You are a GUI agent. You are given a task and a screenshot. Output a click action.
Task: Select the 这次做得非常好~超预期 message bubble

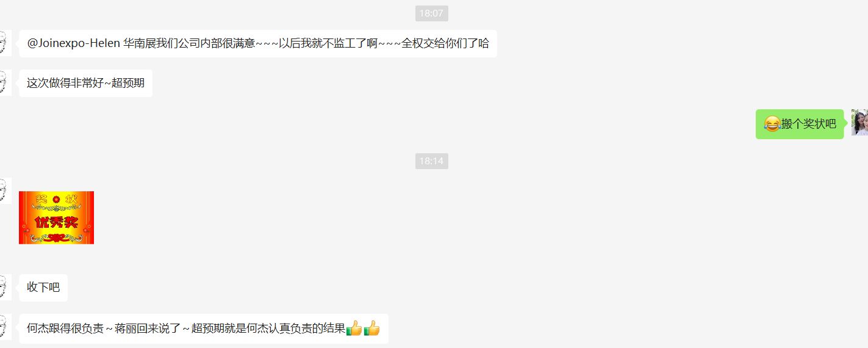click(85, 83)
